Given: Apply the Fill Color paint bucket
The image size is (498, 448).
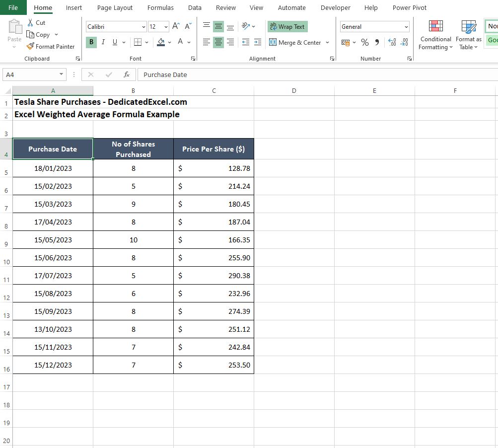Looking at the screenshot, I should pyautogui.click(x=160, y=42).
